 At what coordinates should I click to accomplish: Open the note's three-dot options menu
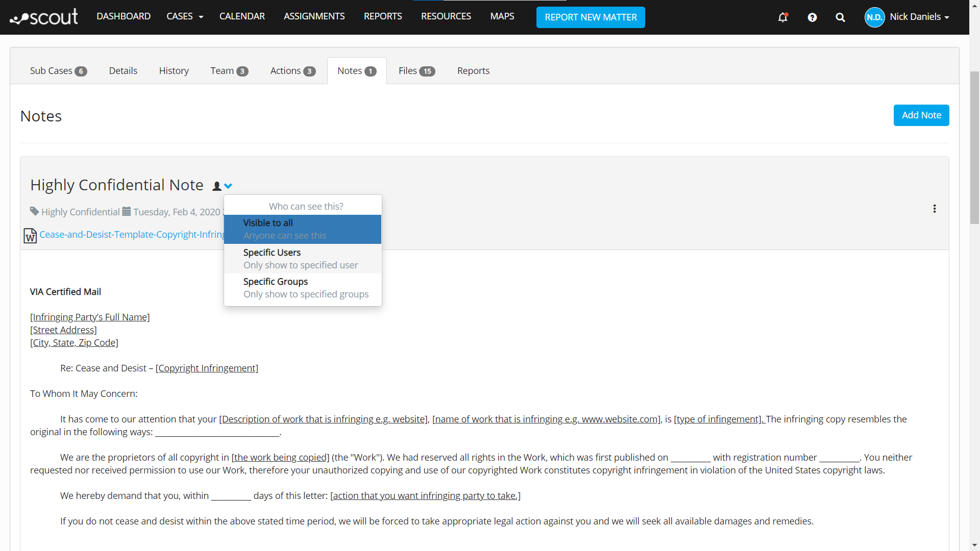click(935, 209)
